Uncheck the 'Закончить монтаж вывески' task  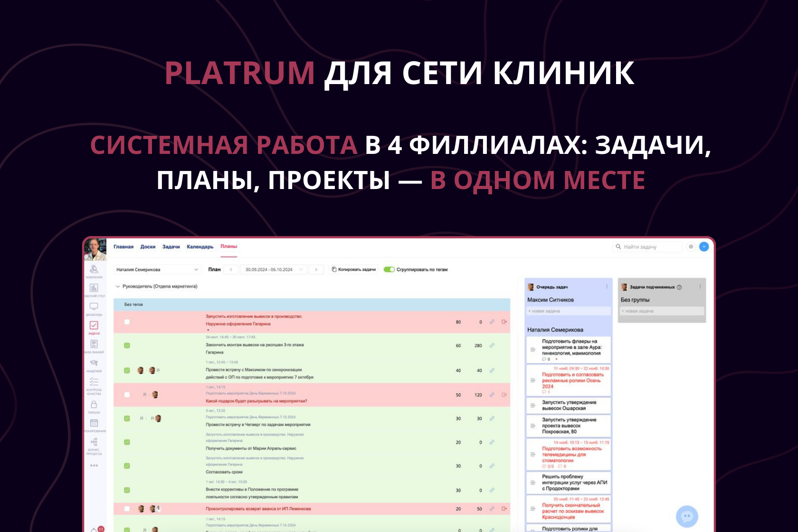(x=127, y=345)
